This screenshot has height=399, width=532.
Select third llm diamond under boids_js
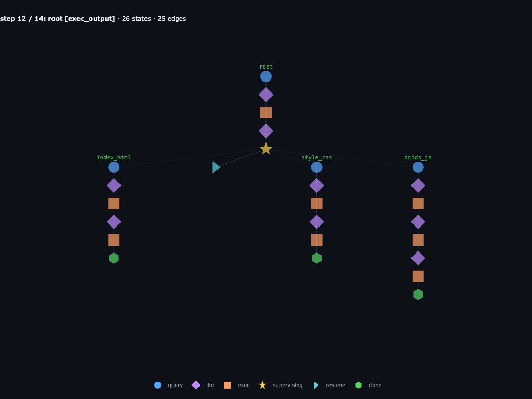[x=418, y=258]
